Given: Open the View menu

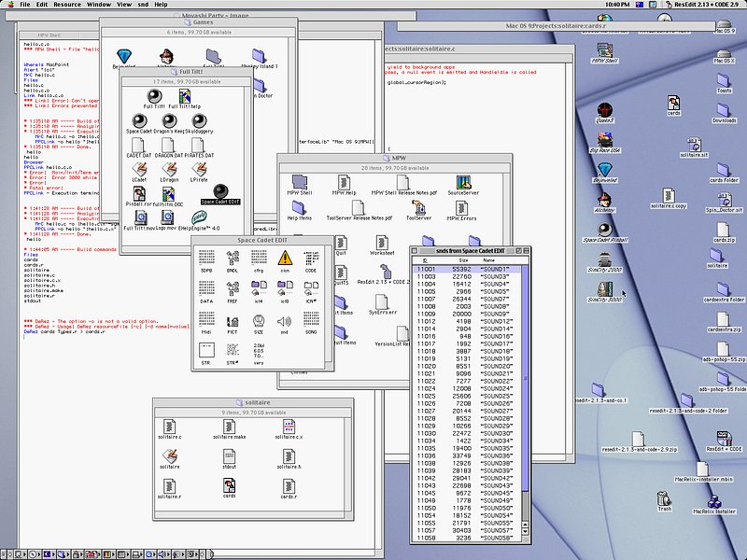Looking at the screenshot, I should [x=124, y=5].
